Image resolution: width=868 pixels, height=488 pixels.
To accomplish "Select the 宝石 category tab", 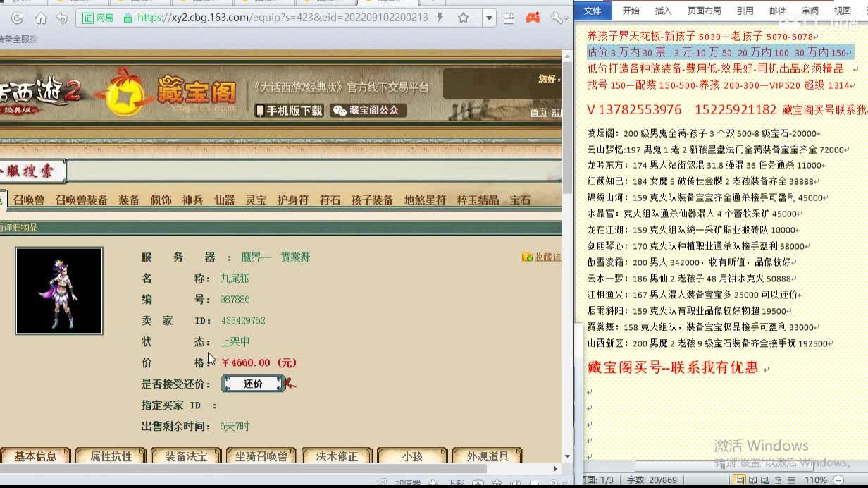I will 520,200.
